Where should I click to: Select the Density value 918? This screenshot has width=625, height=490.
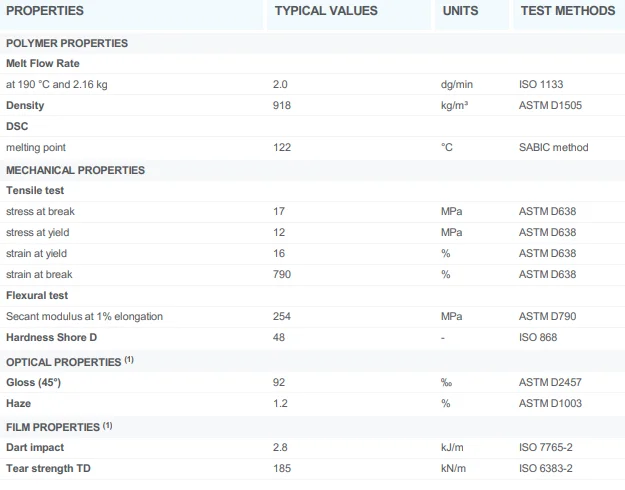click(x=282, y=105)
